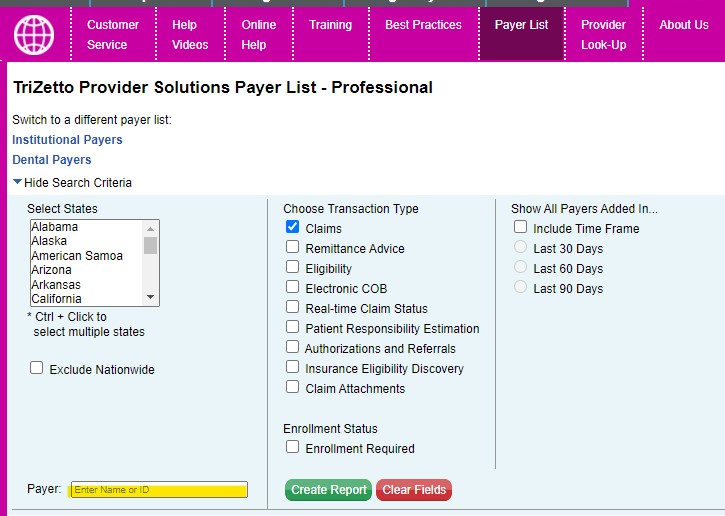Screen dimensions: 725x516
Task: Open the About Us page
Action: tap(684, 25)
